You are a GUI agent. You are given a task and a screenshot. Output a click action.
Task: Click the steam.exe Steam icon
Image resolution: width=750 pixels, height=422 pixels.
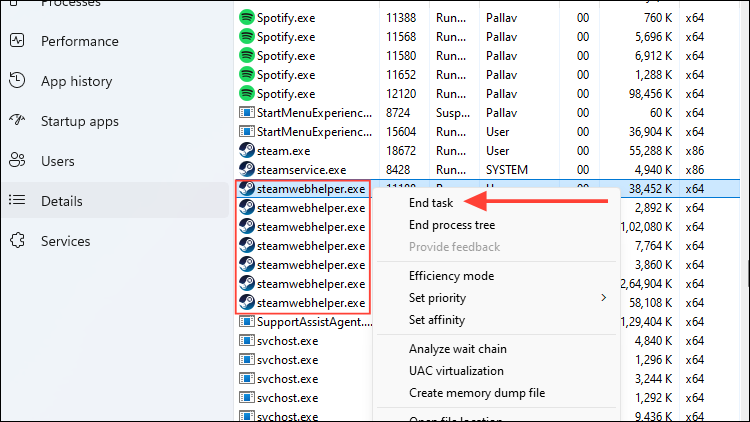pos(246,150)
